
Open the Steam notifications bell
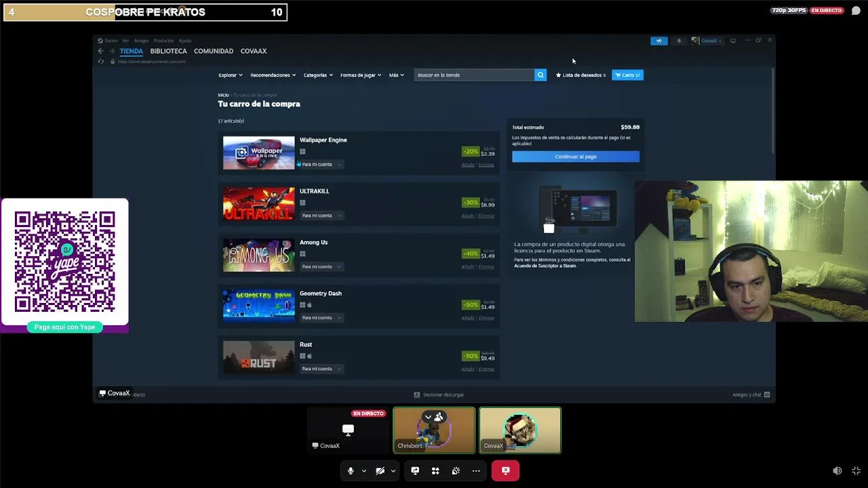pos(679,41)
